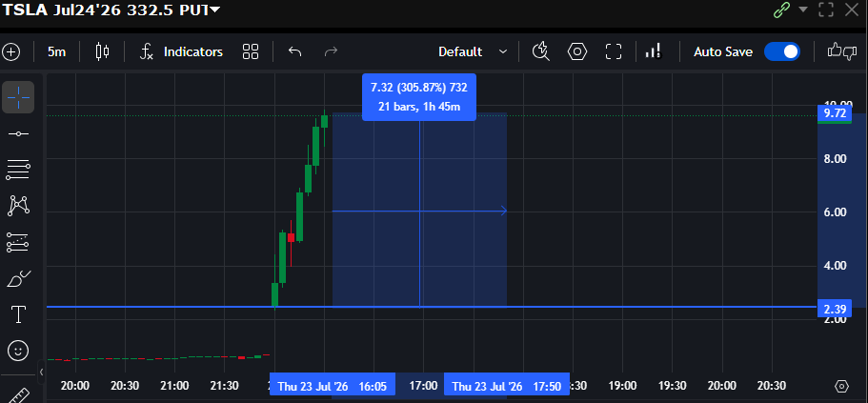868x403 pixels.
Task: Click the green link chain icon
Action: [781, 10]
